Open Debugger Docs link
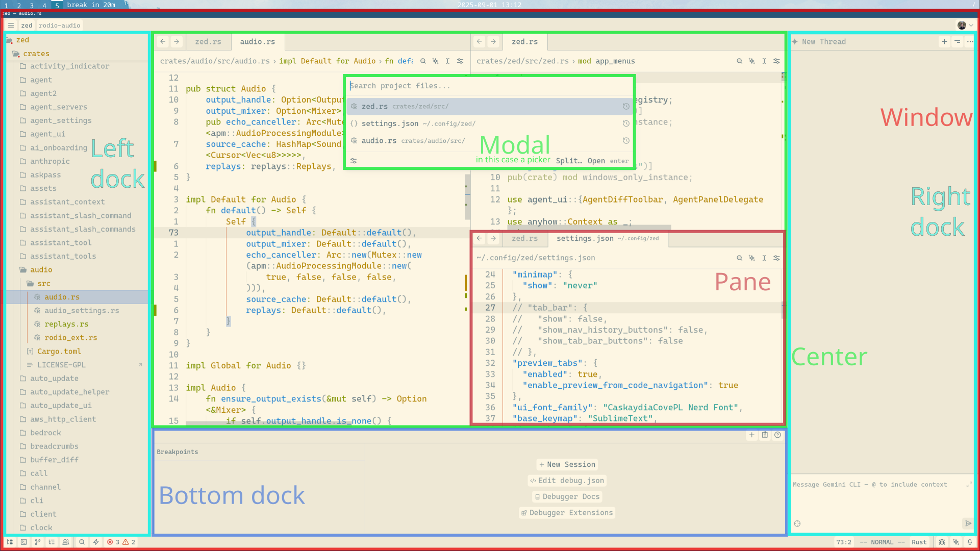This screenshot has height=551, width=980. click(x=567, y=497)
